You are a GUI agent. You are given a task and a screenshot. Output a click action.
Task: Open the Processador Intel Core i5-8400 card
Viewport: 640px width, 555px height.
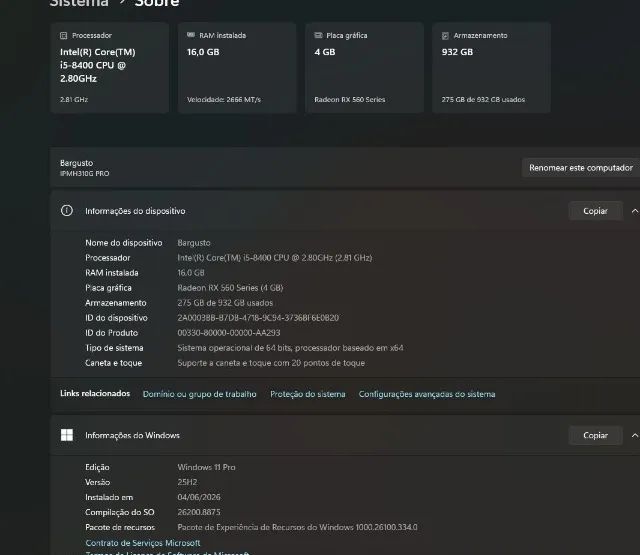coord(110,68)
